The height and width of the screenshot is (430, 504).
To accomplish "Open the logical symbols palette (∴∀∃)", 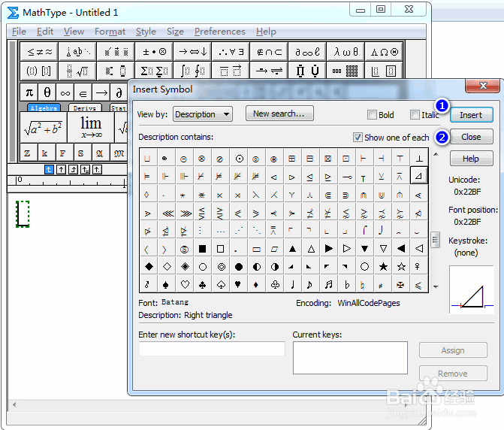I will point(231,51).
